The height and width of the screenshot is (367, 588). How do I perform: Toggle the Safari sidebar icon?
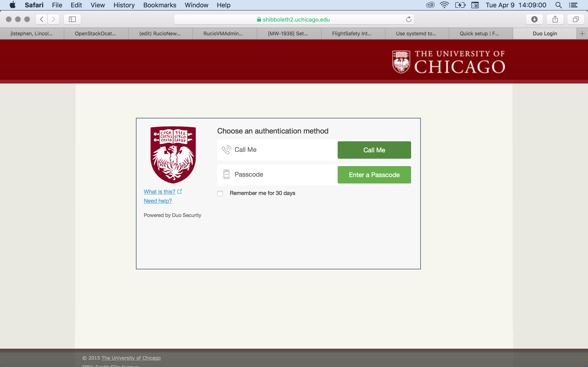pos(72,19)
